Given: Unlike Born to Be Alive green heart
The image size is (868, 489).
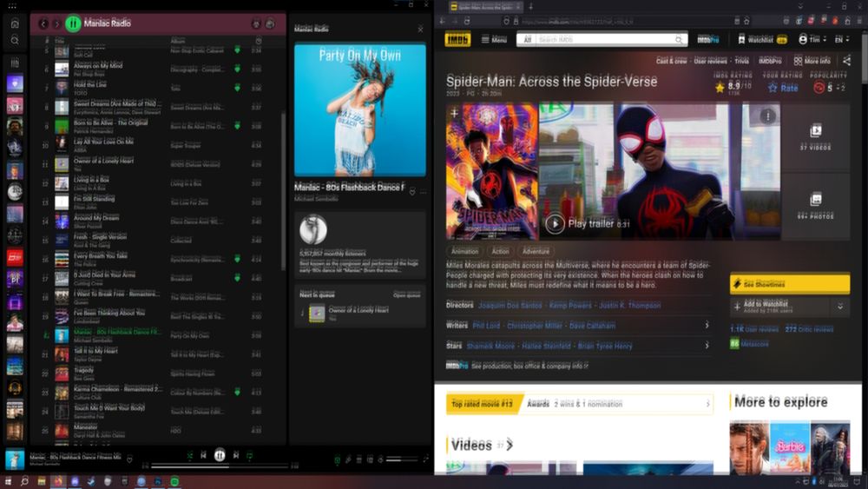Looking at the screenshot, I should tap(238, 126).
